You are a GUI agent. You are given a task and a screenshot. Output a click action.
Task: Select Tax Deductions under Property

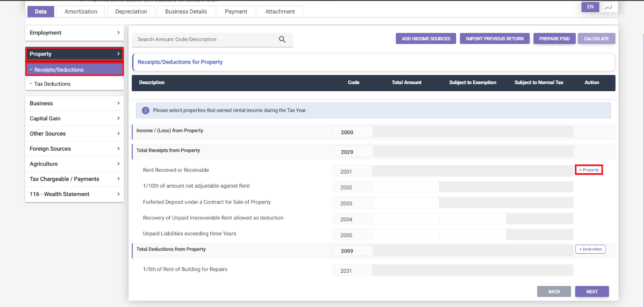click(x=74, y=84)
